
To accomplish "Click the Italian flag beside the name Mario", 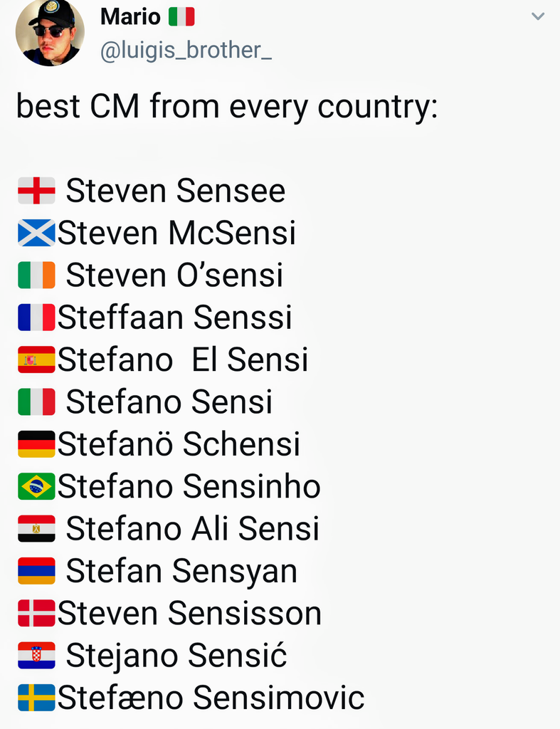I will click(181, 16).
